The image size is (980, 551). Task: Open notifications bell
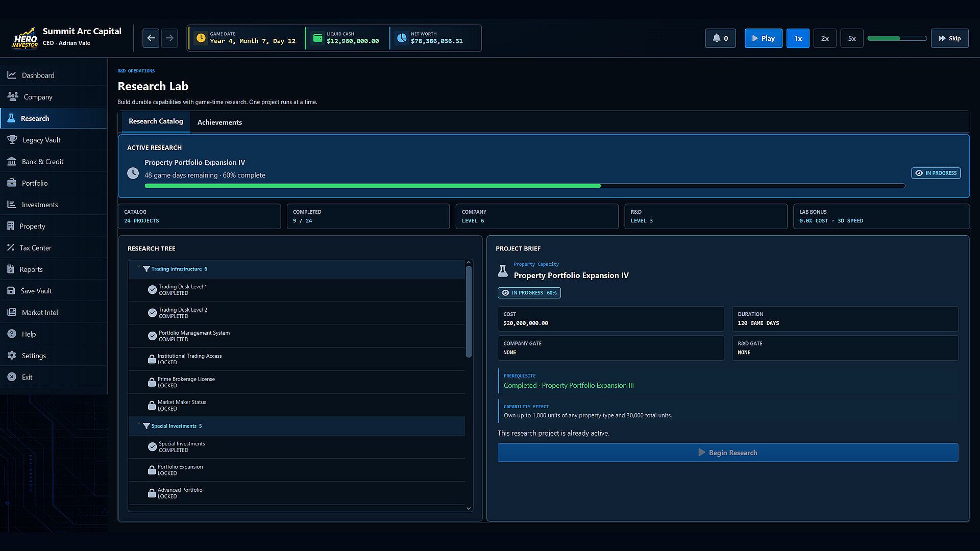point(720,38)
